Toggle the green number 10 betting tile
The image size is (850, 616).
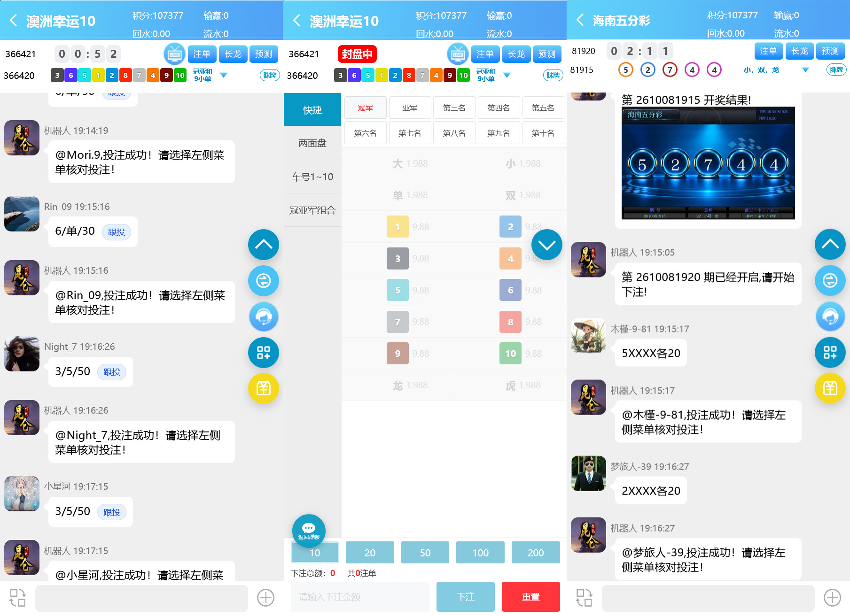pos(510,354)
